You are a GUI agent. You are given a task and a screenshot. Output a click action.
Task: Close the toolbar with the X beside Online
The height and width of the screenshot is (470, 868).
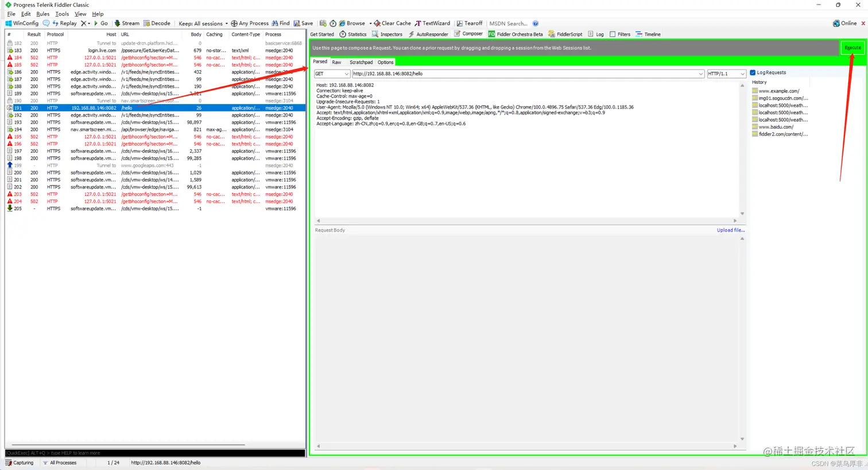[x=863, y=24]
